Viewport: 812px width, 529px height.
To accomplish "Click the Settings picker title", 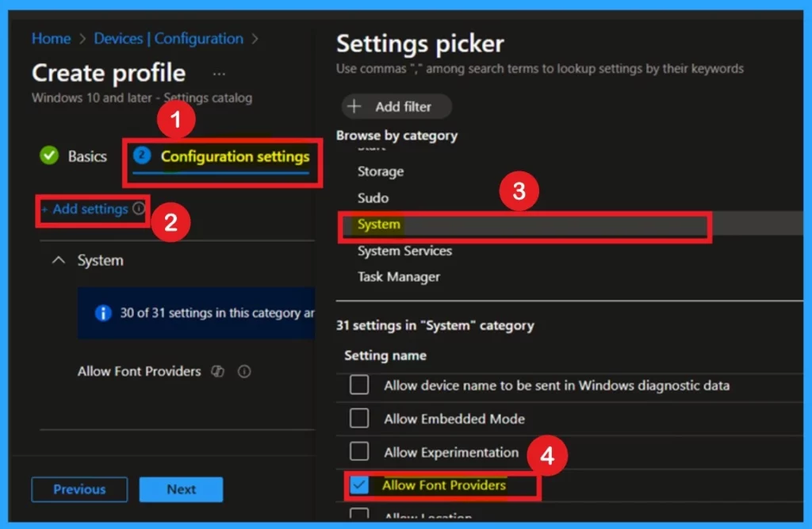I will tap(420, 44).
